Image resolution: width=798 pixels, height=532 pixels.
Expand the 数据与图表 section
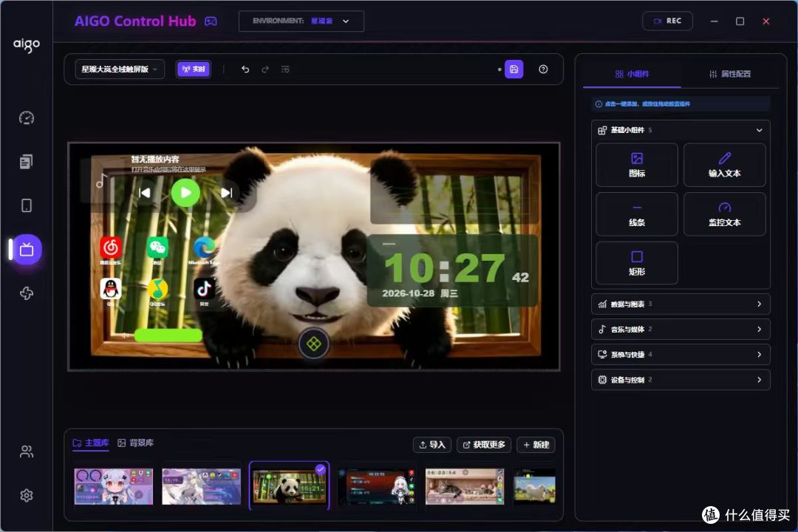pyautogui.click(x=681, y=304)
